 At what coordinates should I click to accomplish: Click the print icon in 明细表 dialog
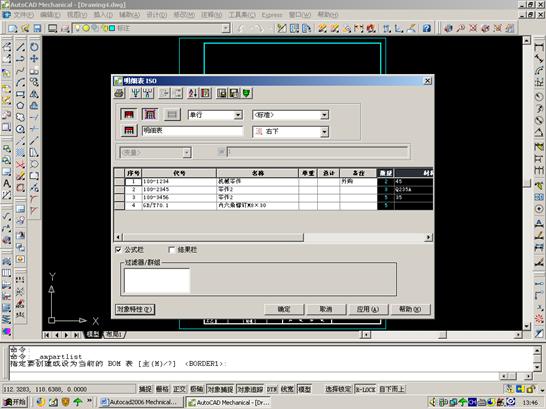[119, 93]
